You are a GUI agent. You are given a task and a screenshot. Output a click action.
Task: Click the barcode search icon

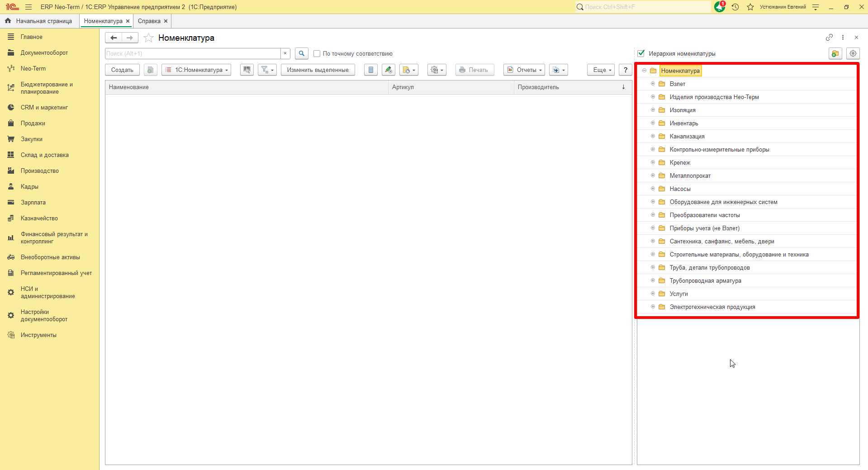[247, 70]
